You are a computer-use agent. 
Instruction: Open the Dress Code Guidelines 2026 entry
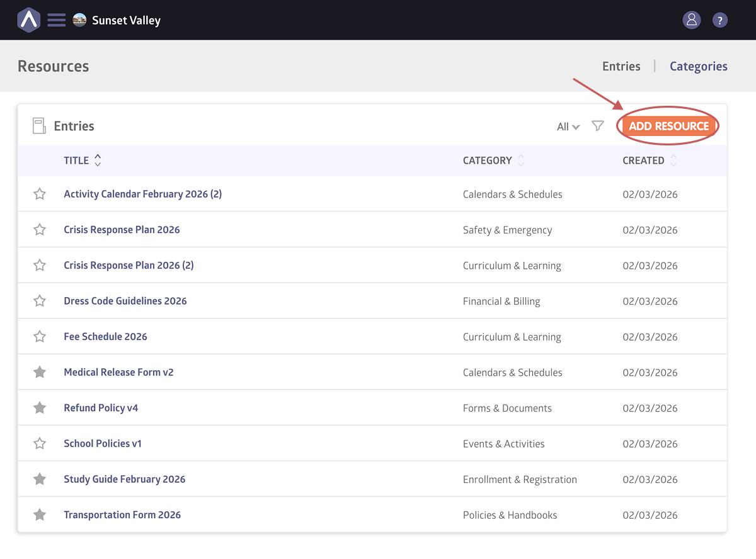click(125, 301)
